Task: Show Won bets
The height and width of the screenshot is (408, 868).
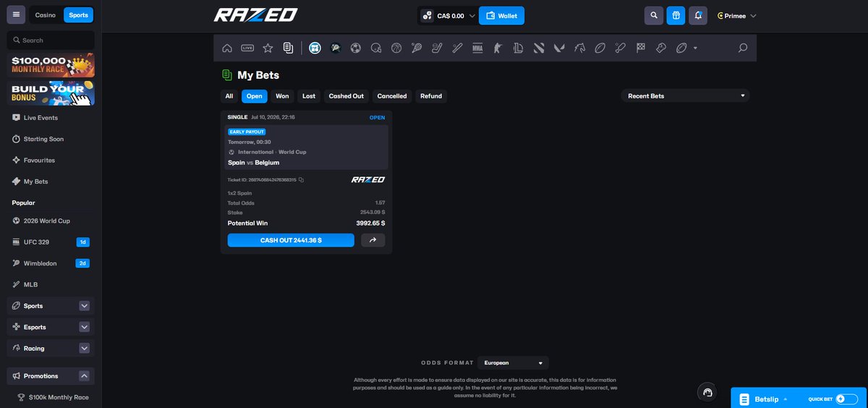Action: coord(282,96)
